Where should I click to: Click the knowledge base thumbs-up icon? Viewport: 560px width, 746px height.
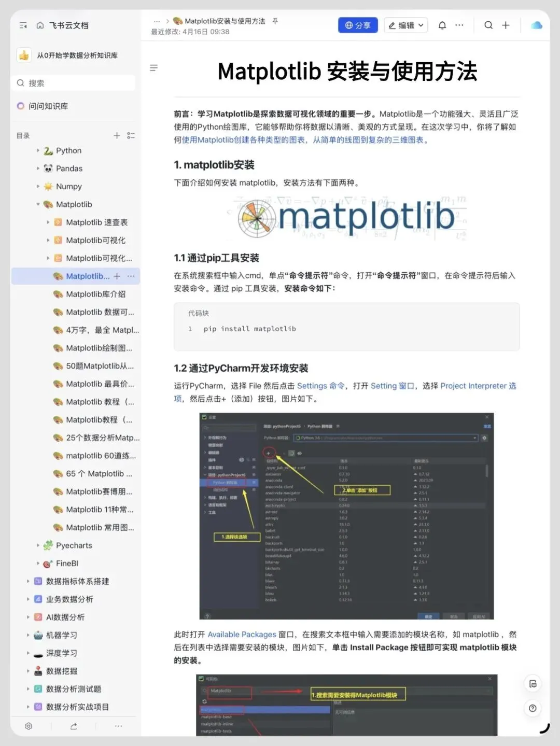[24, 55]
